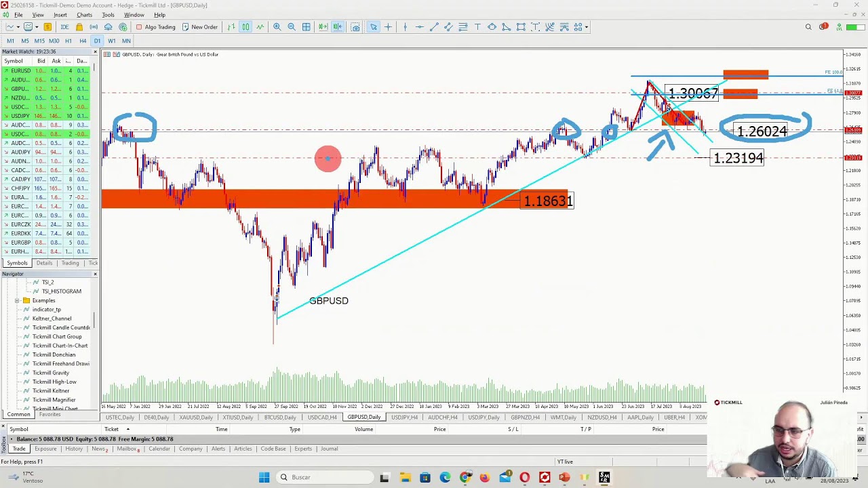Viewport: 868px width, 488px height.
Task: Switch timeframe to H1
Action: click(x=68, y=41)
